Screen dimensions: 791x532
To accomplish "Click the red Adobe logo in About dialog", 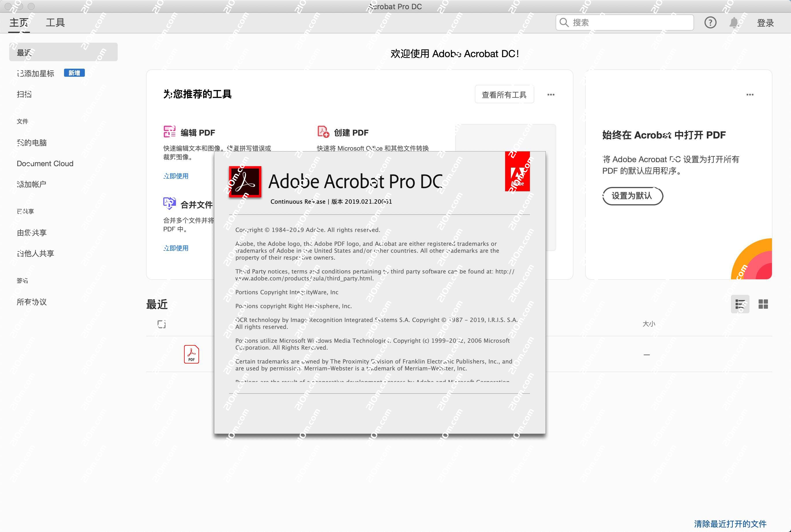I will 517,171.
